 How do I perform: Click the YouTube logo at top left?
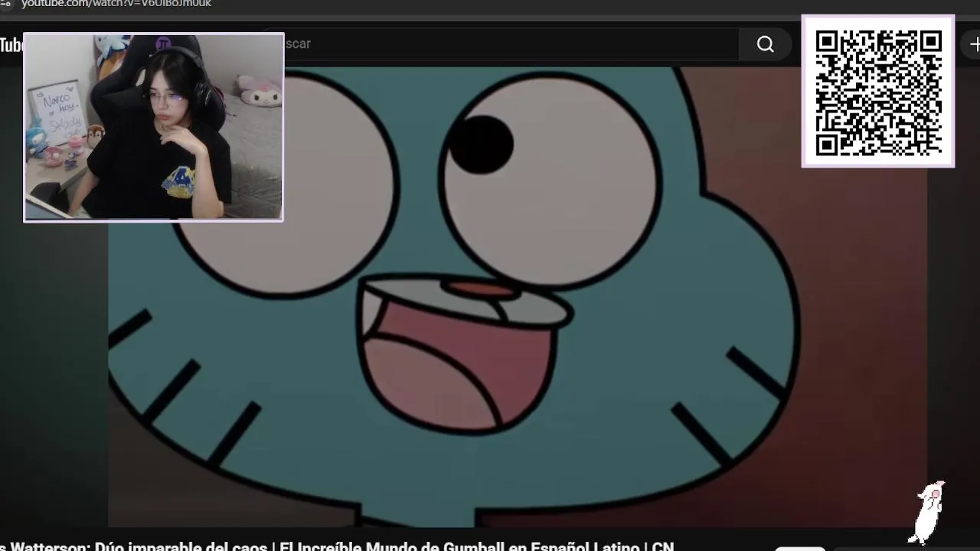point(11,45)
